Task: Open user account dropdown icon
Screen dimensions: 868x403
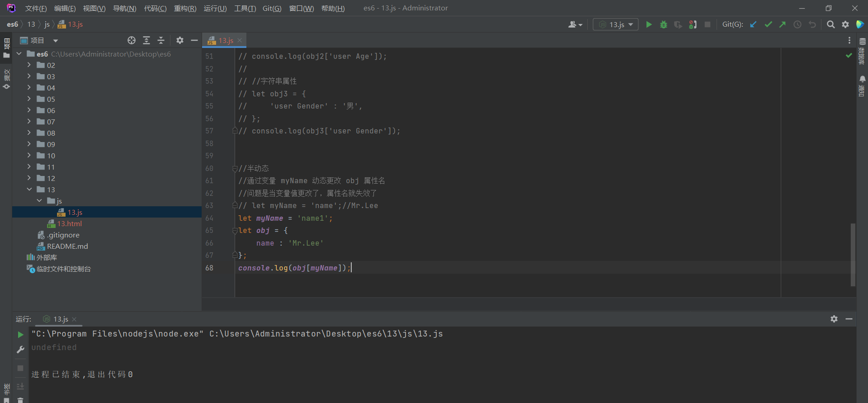Action: pos(575,24)
